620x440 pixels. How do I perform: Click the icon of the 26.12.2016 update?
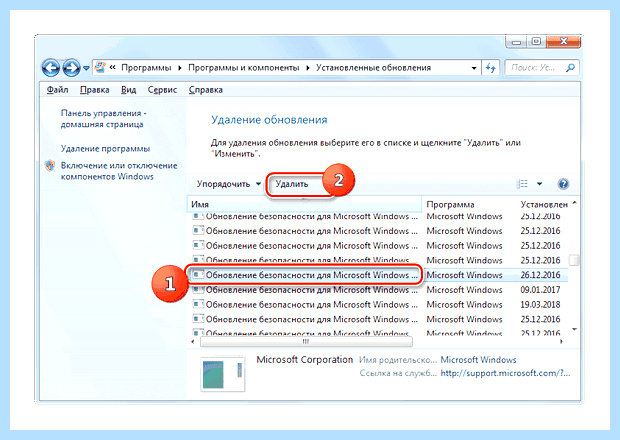click(x=198, y=274)
